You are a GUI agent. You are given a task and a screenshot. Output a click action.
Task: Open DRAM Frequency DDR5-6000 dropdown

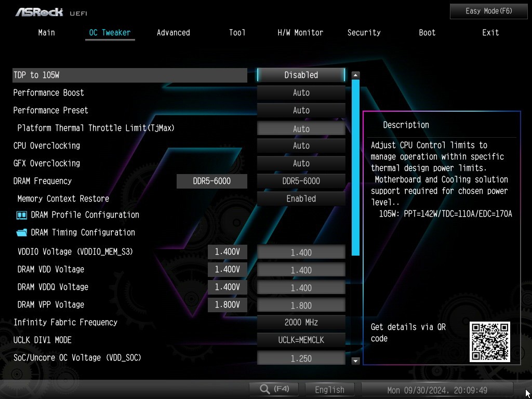(x=301, y=181)
